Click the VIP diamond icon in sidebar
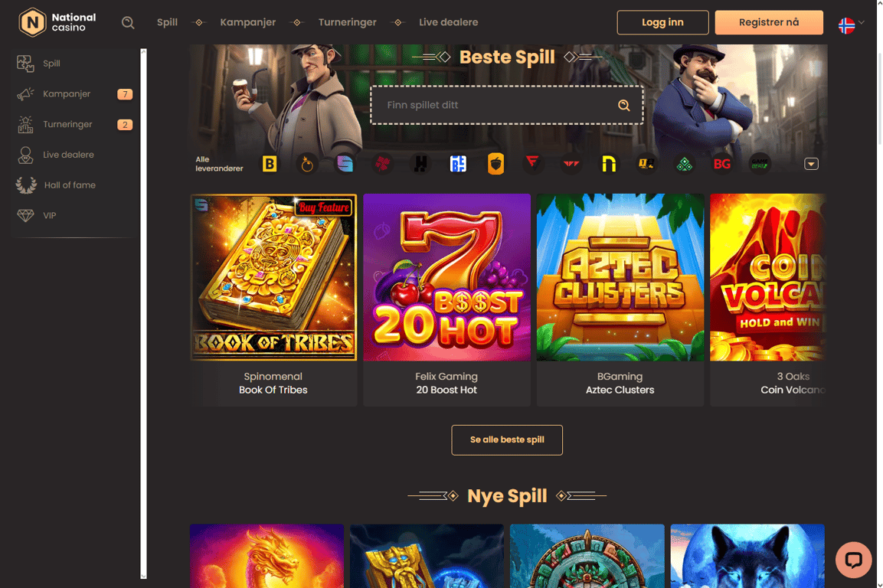883x588 pixels. pos(25,215)
